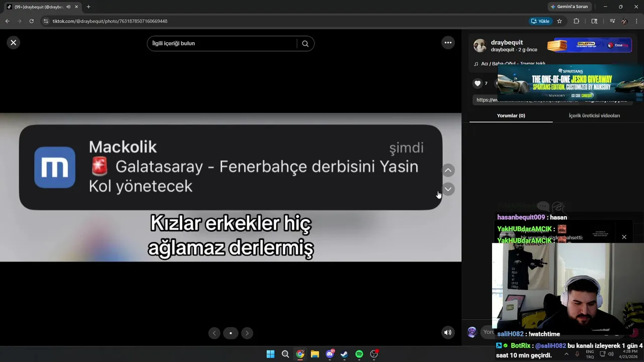Screen dimensions: 644x362
Task: Like the post with the heart icon
Action: point(477,83)
